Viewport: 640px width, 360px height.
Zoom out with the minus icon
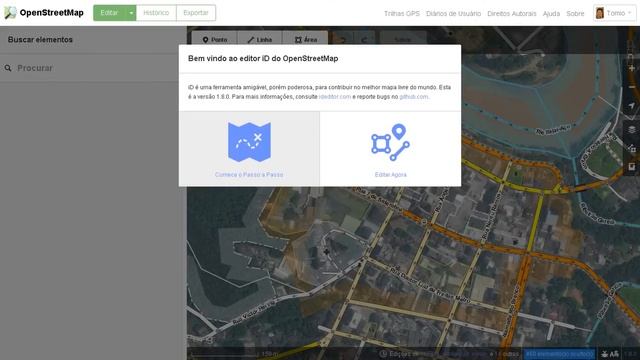click(x=631, y=87)
